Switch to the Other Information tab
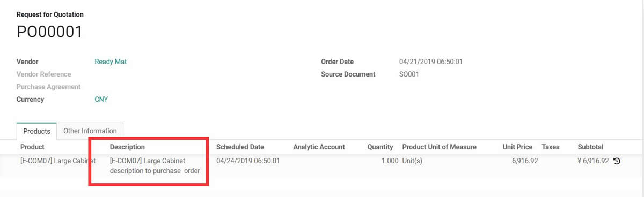The width and height of the screenshot is (644, 197). click(90, 131)
